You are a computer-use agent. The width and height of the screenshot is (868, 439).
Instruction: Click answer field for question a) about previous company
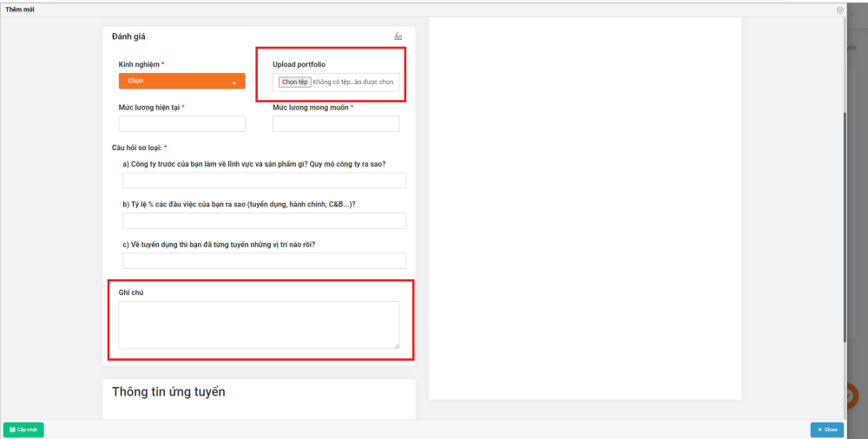[x=264, y=180]
